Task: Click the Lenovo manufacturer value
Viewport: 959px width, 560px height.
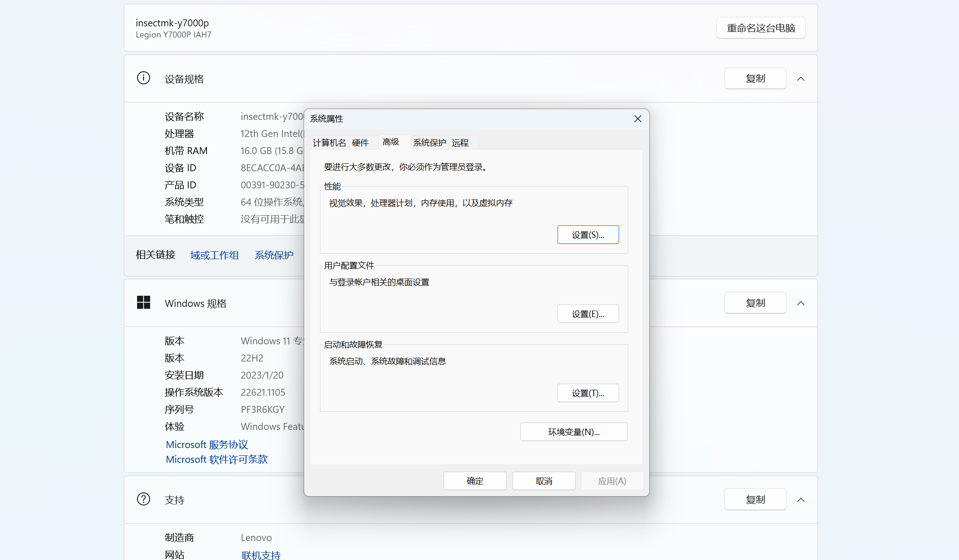Action: coord(256,537)
